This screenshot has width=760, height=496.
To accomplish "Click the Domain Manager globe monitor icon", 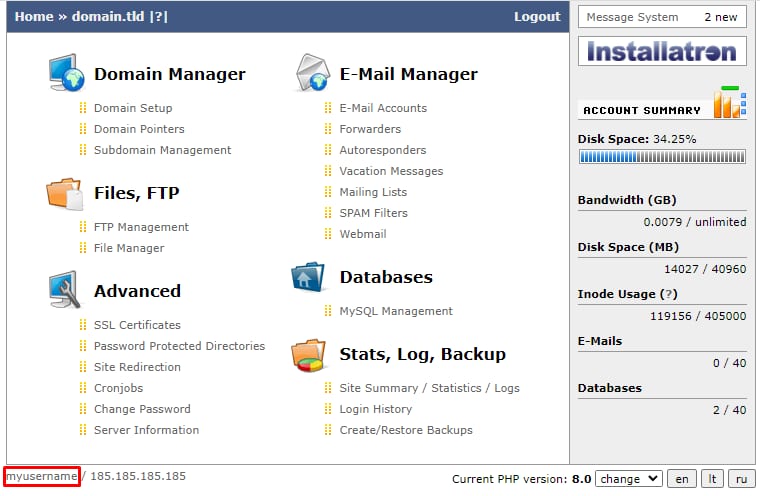I will point(66,74).
